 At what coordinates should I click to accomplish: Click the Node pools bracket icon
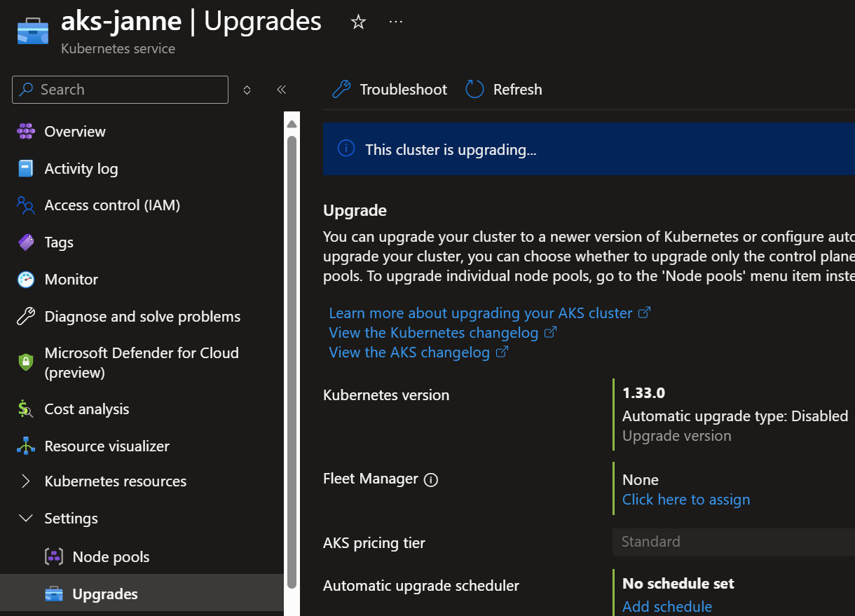[54, 556]
